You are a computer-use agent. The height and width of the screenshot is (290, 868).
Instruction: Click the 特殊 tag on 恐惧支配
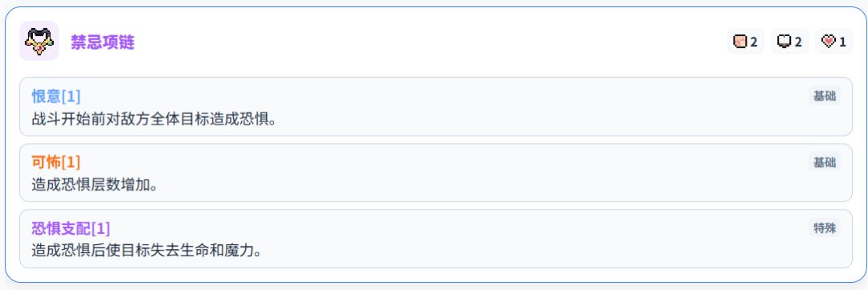(825, 227)
